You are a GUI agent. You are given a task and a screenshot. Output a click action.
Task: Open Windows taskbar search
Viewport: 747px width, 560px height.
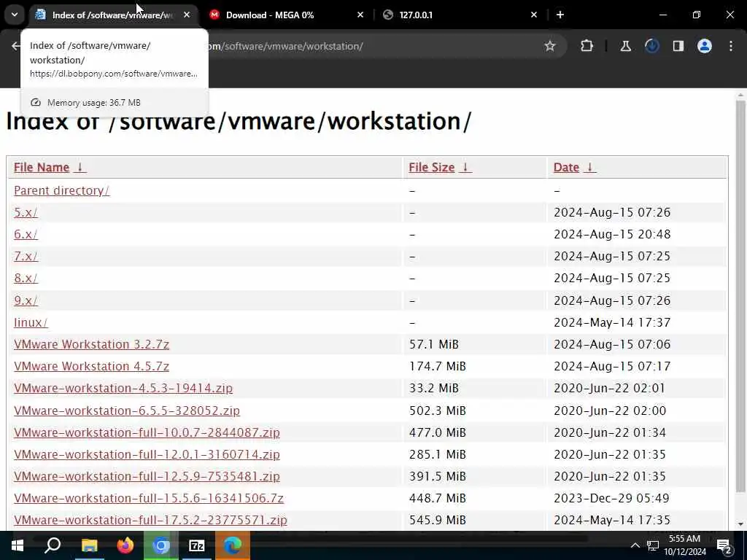click(53, 545)
